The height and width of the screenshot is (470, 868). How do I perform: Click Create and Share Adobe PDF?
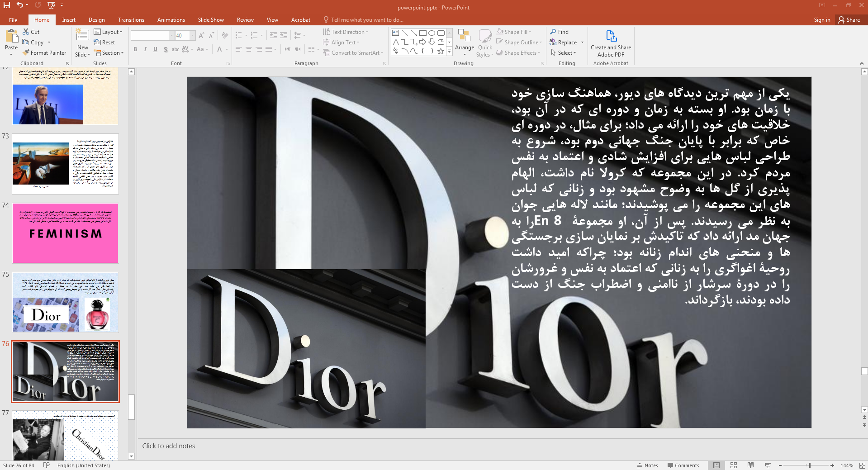tap(610, 43)
